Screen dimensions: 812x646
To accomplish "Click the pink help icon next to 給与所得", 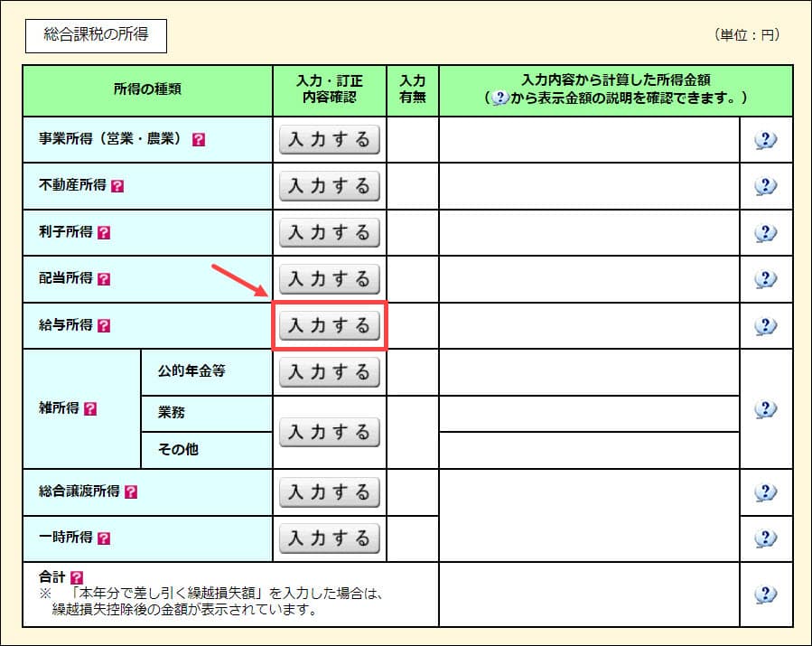I will (103, 325).
